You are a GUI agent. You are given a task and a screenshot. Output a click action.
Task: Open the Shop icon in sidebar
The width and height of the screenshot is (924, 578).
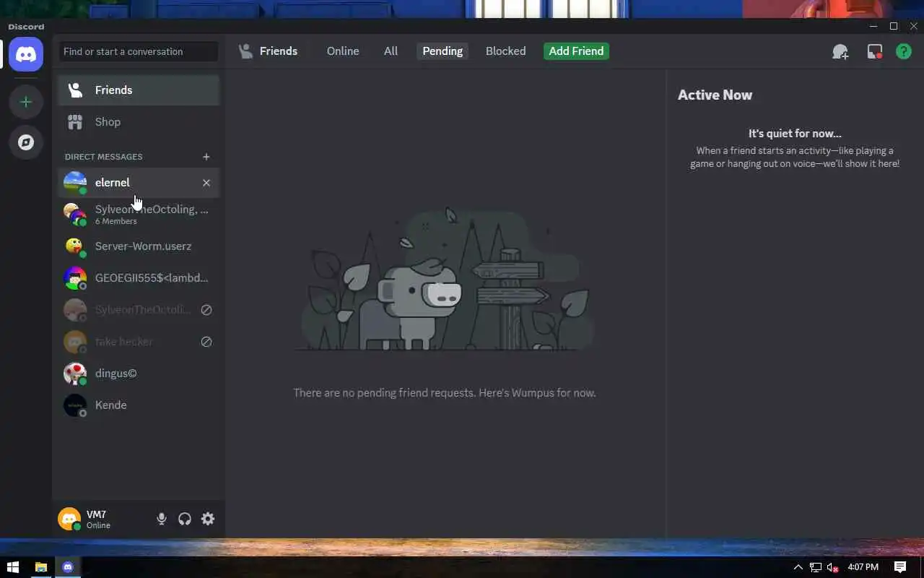point(75,121)
